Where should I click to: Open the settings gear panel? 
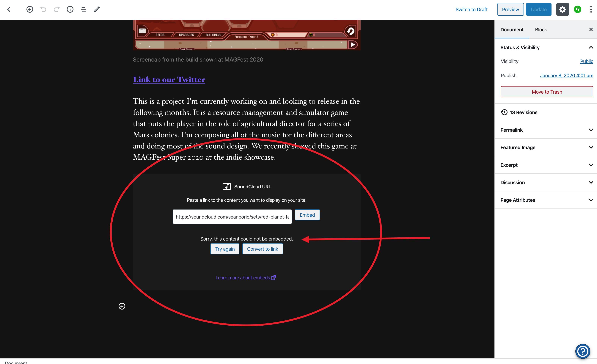(563, 9)
